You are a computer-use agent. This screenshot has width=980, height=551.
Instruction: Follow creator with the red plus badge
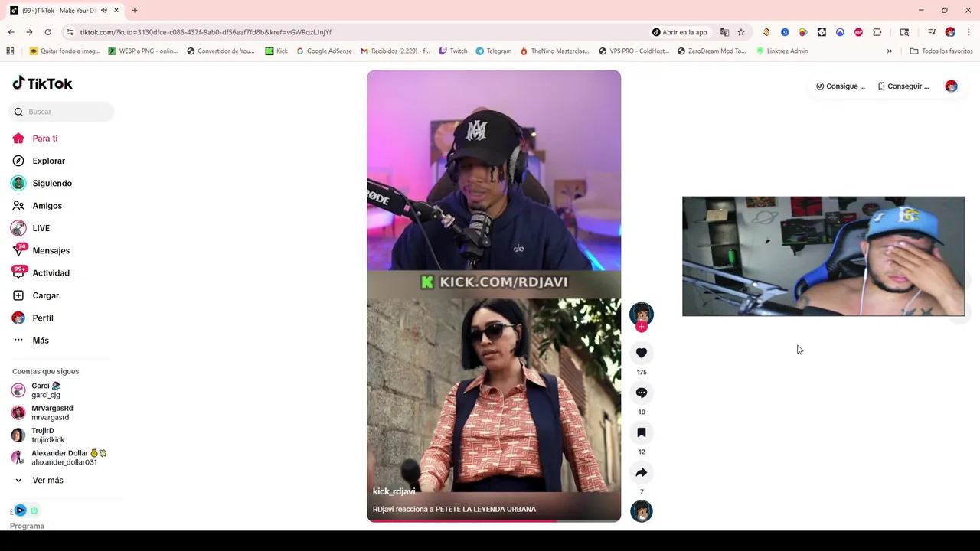[642, 328]
